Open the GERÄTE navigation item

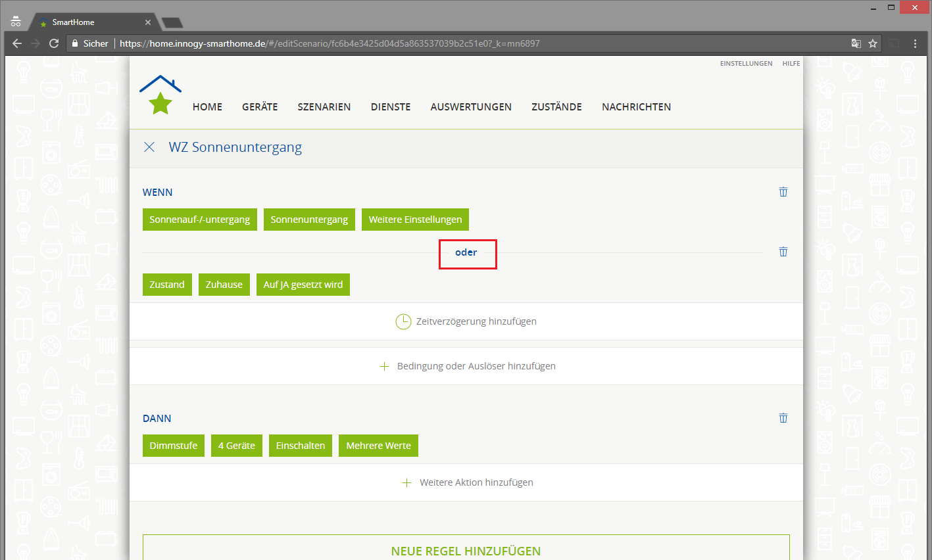tap(260, 106)
